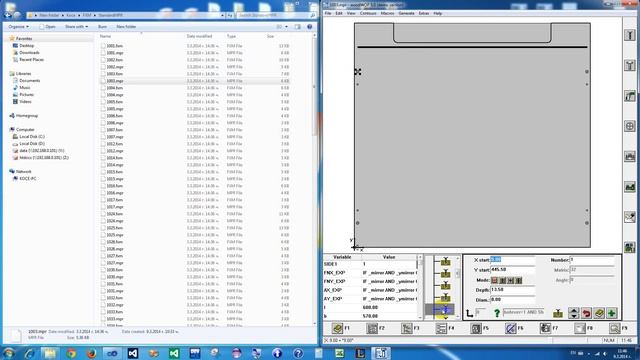Click the Y start input field
Viewport: 640px width, 360px height.
512,270
